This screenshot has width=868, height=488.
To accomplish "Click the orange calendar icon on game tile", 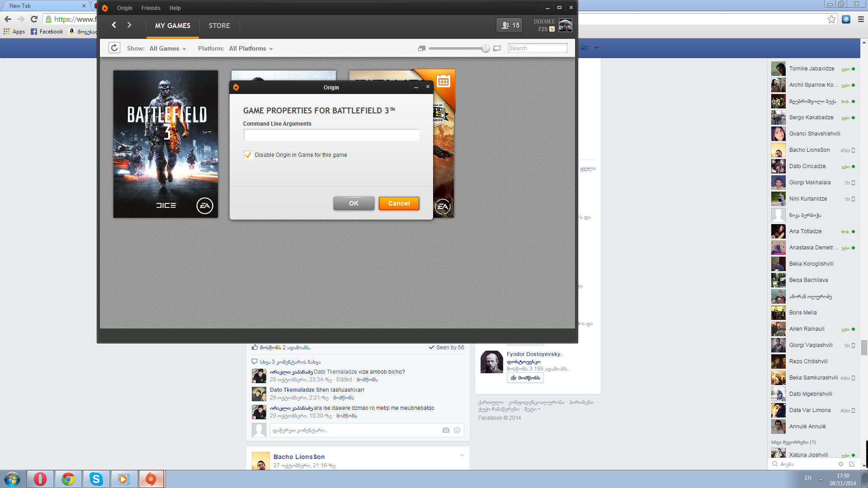I will pyautogui.click(x=443, y=81).
